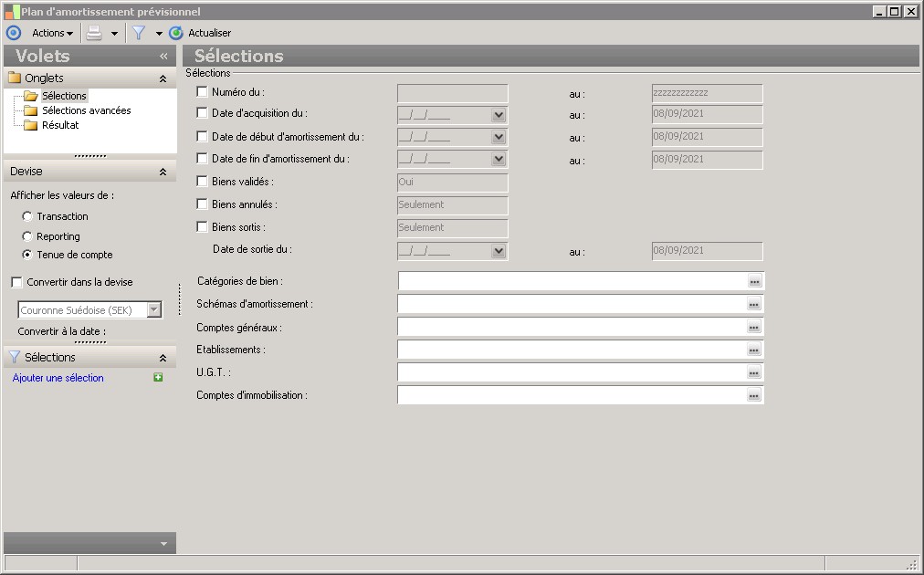Collapse the Devise panel section

(163, 172)
